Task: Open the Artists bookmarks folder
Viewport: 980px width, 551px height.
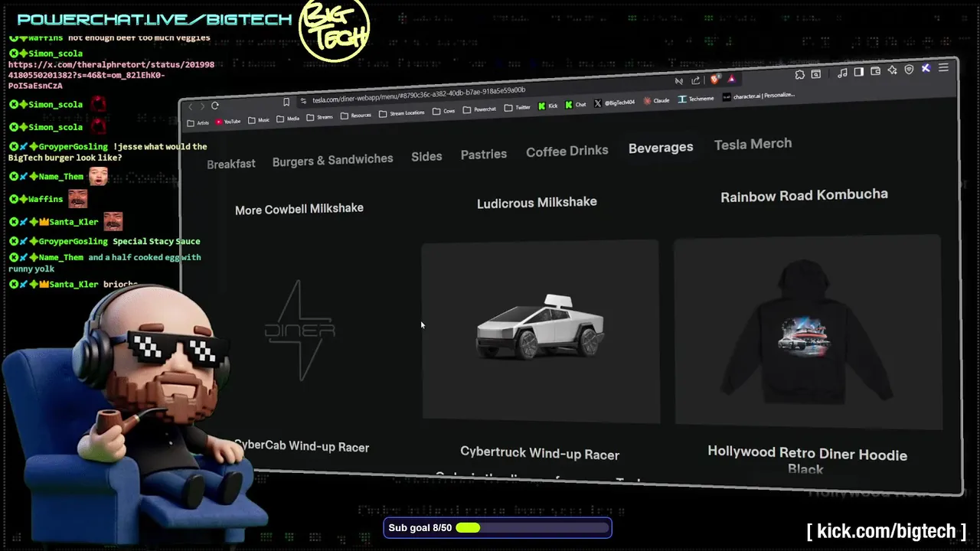Action: click(x=198, y=122)
